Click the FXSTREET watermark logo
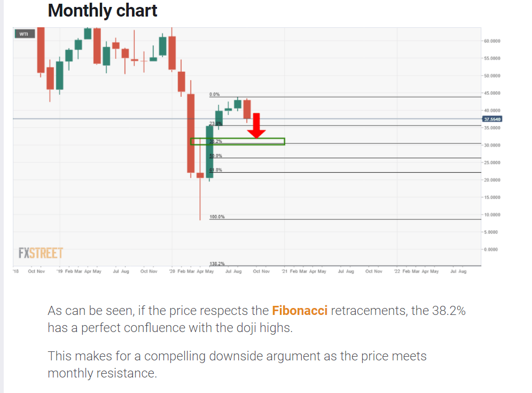This screenshot has width=532, height=393. [41, 253]
